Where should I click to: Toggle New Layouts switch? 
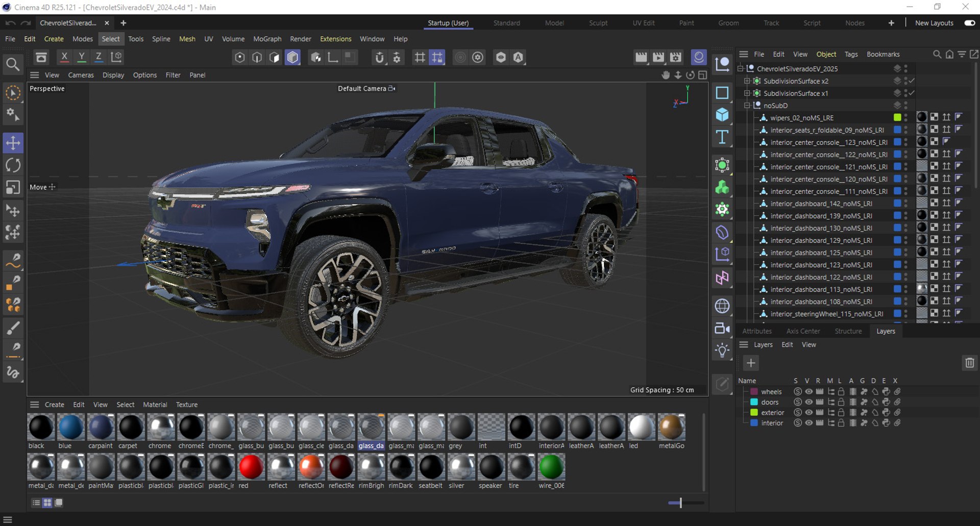point(970,23)
